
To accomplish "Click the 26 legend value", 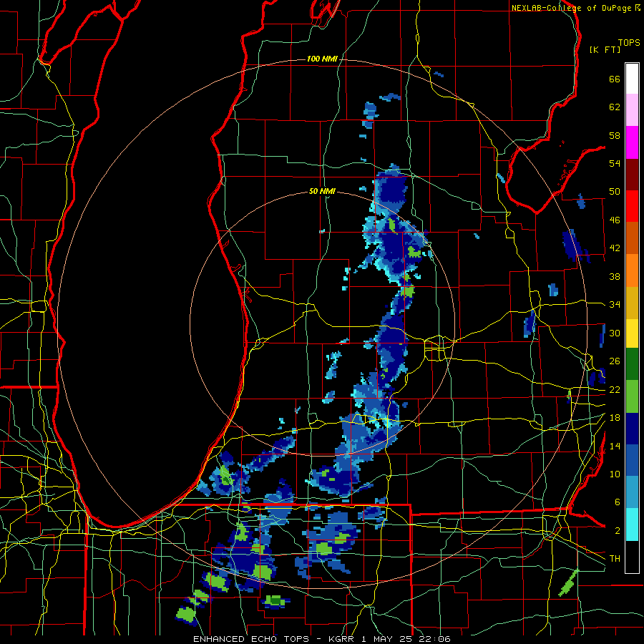I will click(x=615, y=361).
